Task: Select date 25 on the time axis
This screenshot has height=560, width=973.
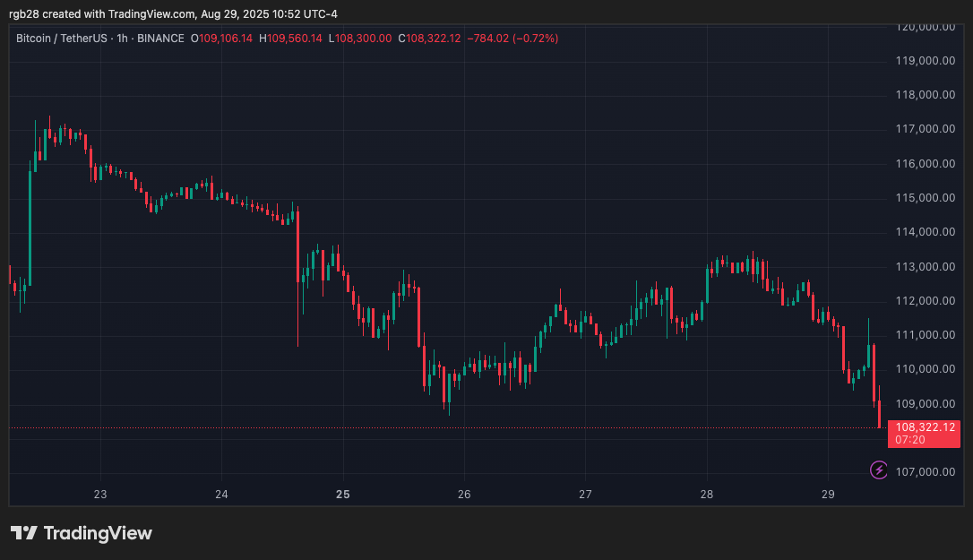Action: point(342,494)
